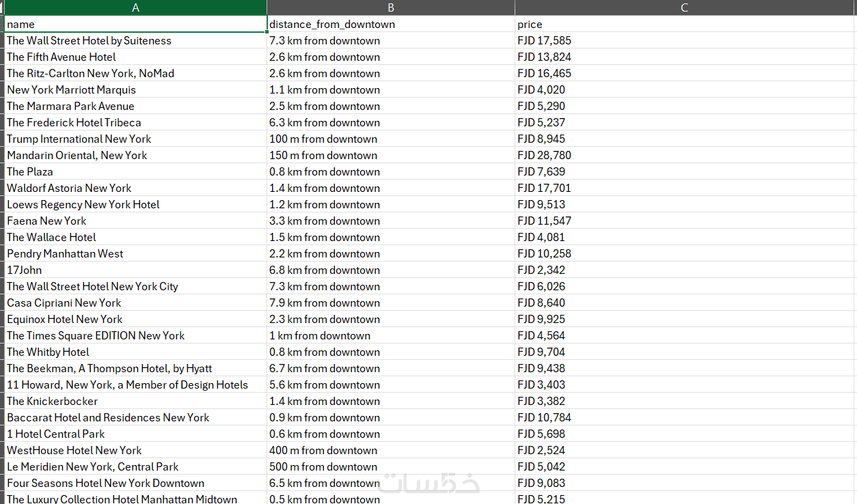Image resolution: width=857 pixels, height=504 pixels.
Task: Select the 17John cell
Action: [x=135, y=270]
